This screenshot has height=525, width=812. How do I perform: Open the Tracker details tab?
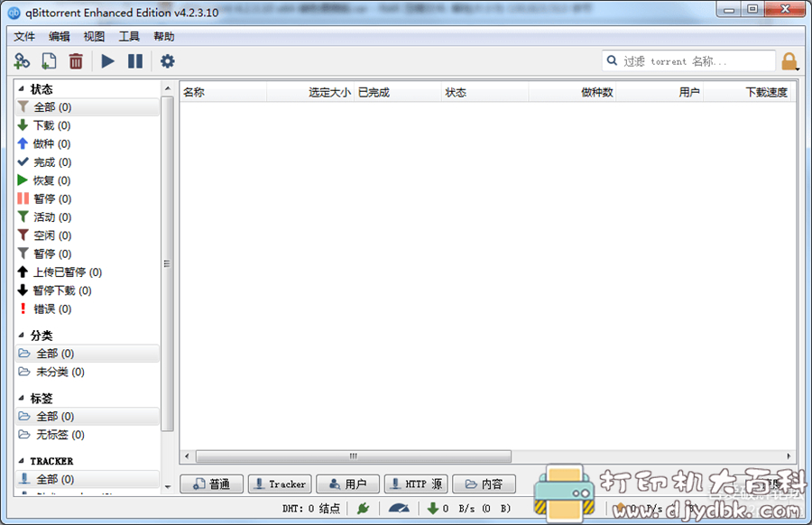[x=280, y=484]
